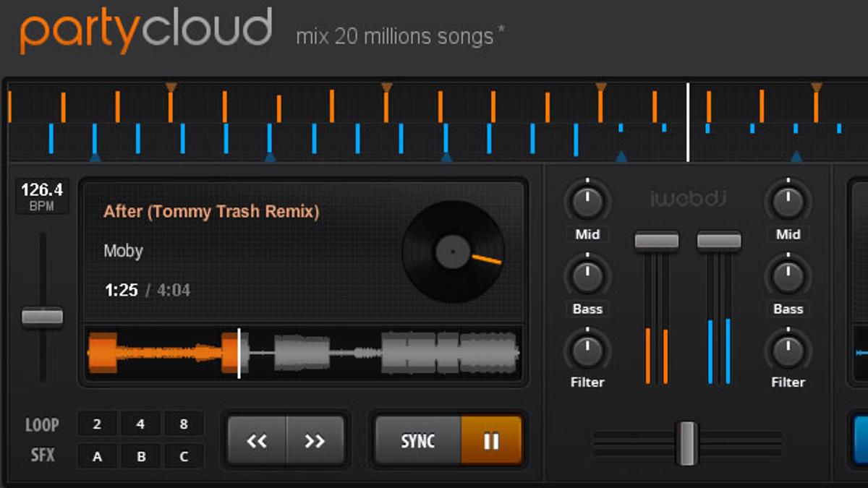The width and height of the screenshot is (868, 488).
Task: Enable the 4-beat loop
Action: pyautogui.click(x=140, y=424)
